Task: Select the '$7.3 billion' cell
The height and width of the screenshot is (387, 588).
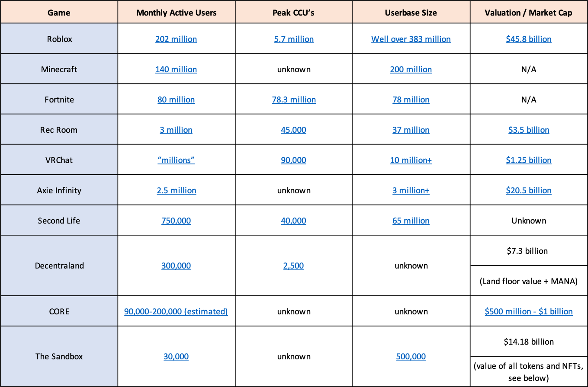Action: (529, 251)
